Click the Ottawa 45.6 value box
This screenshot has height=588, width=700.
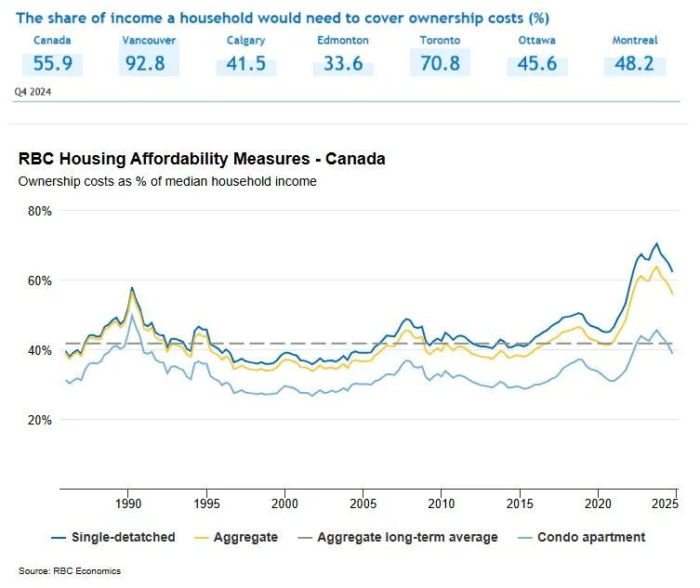click(x=537, y=64)
